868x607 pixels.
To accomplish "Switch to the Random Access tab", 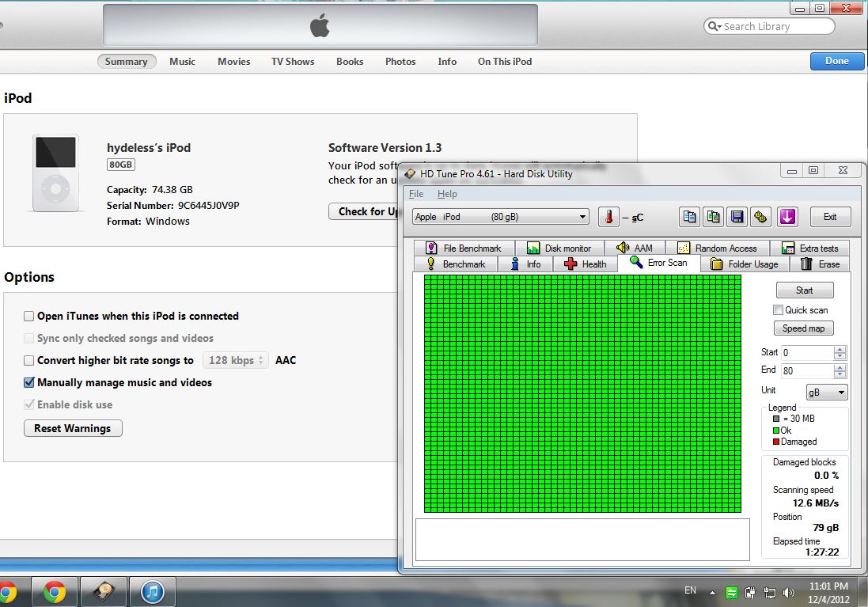I will (x=718, y=248).
